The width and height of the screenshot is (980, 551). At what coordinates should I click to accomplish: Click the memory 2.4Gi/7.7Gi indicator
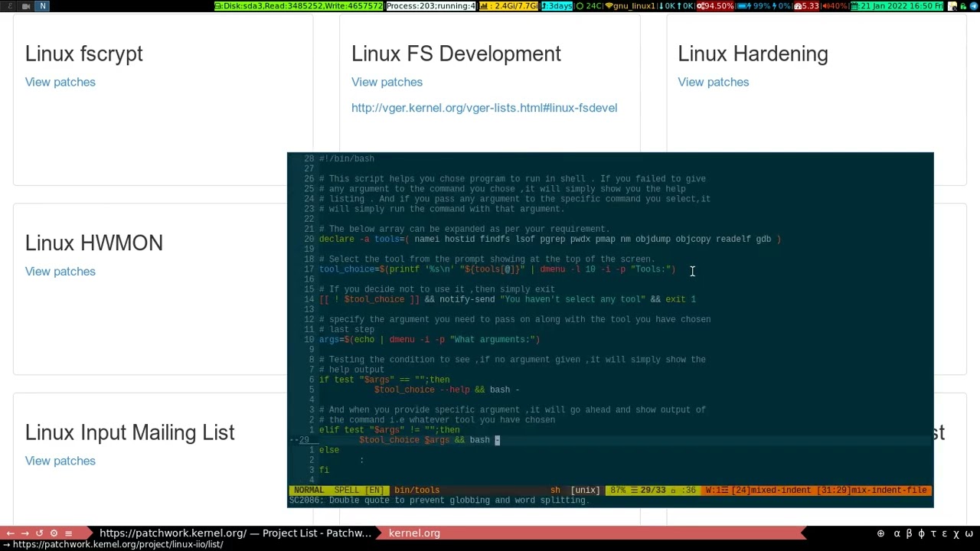(508, 6)
